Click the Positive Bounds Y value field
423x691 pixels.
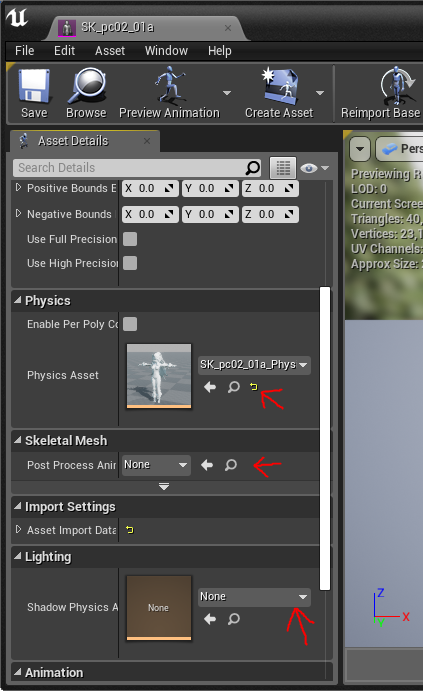pyautogui.click(x=210, y=189)
